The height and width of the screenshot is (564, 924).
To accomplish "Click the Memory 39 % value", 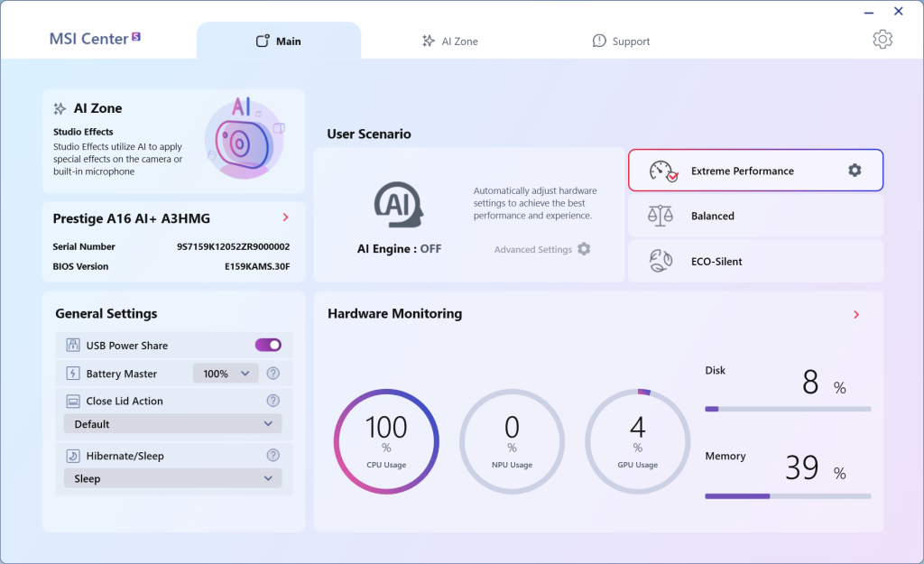I will click(816, 468).
